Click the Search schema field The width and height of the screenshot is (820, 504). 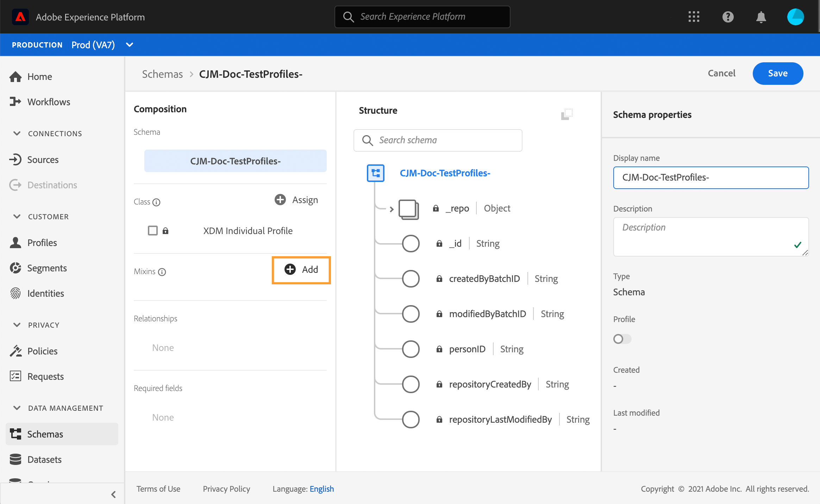click(x=438, y=140)
